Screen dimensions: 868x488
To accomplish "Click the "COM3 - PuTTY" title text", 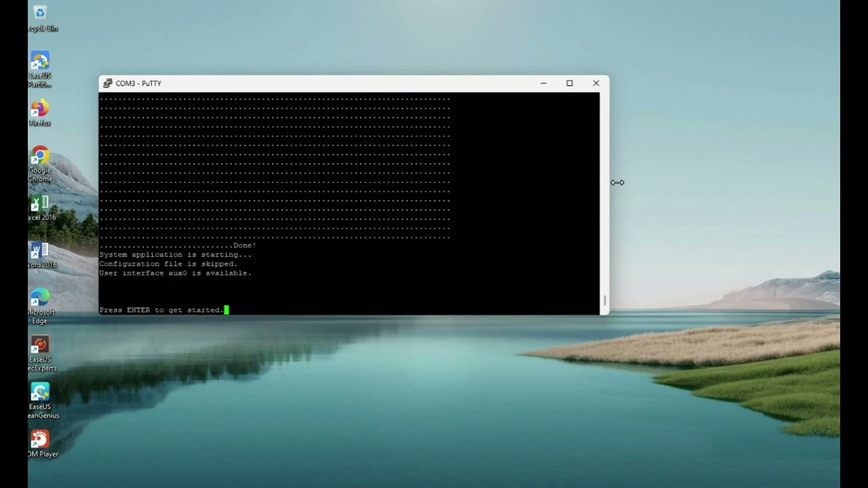I will tap(138, 83).
